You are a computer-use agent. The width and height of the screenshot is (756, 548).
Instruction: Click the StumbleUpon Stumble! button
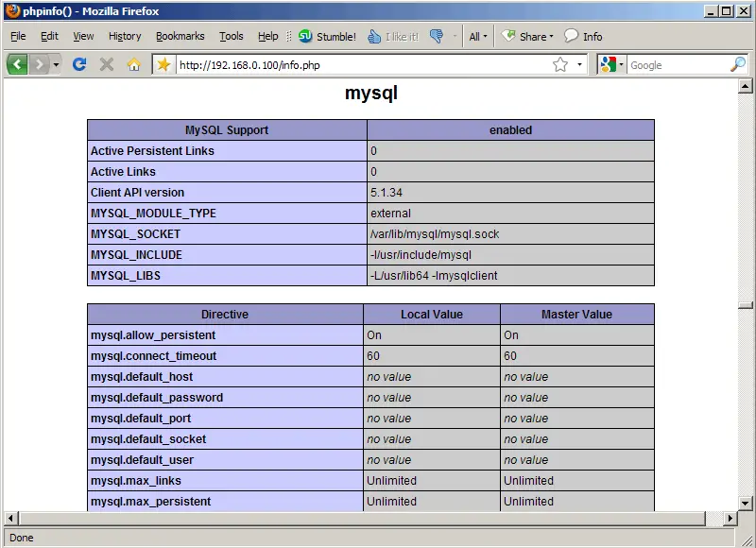click(x=327, y=36)
